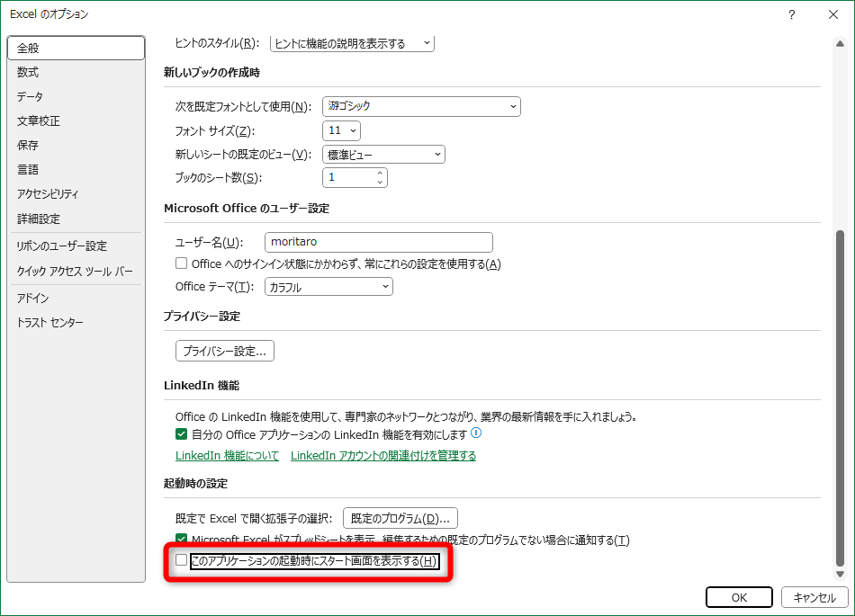Edit the ユーザー名 field showing moritaro
This screenshot has height=616, width=855.
(x=378, y=242)
